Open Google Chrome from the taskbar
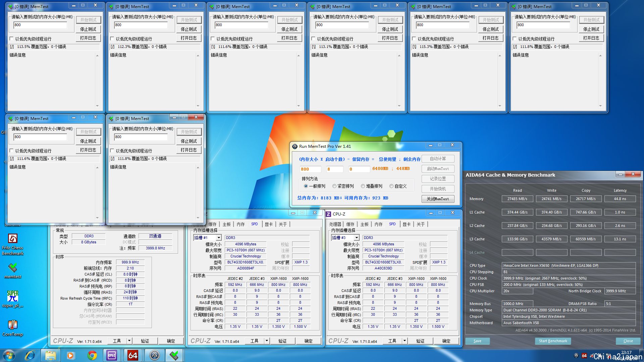The height and width of the screenshot is (362, 644). (x=92, y=355)
